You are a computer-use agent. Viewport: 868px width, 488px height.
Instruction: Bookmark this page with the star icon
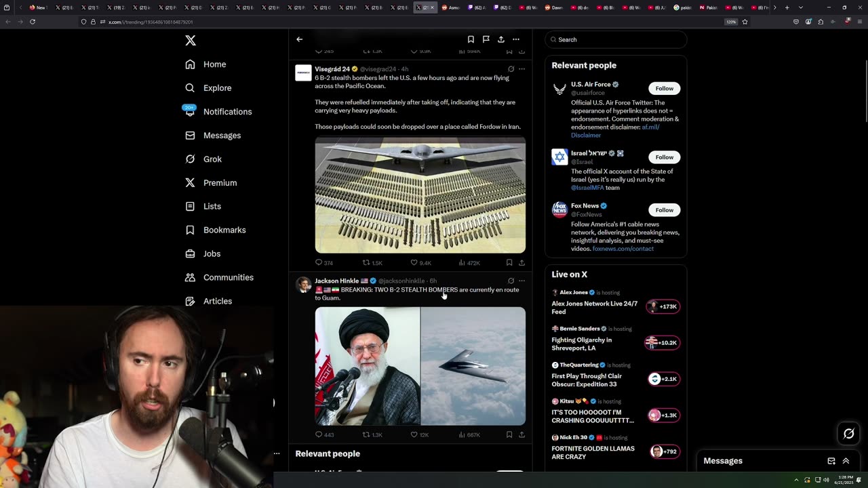click(745, 22)
